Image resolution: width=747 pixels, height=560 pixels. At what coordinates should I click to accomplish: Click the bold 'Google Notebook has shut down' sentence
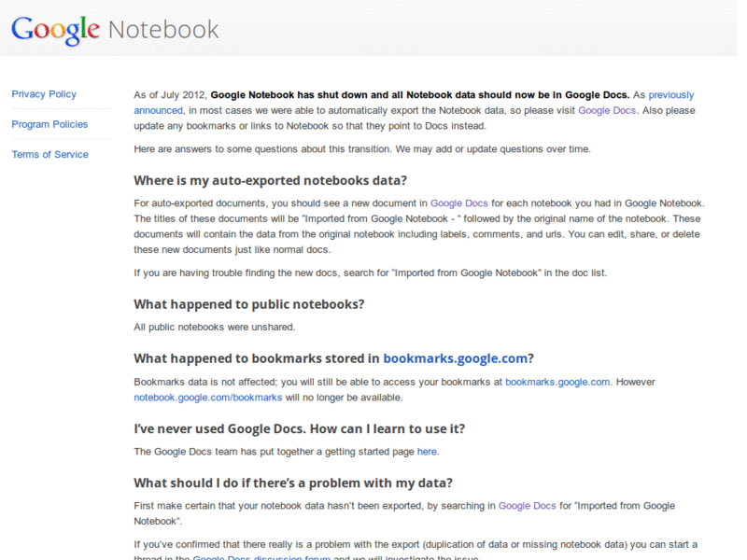420,95
